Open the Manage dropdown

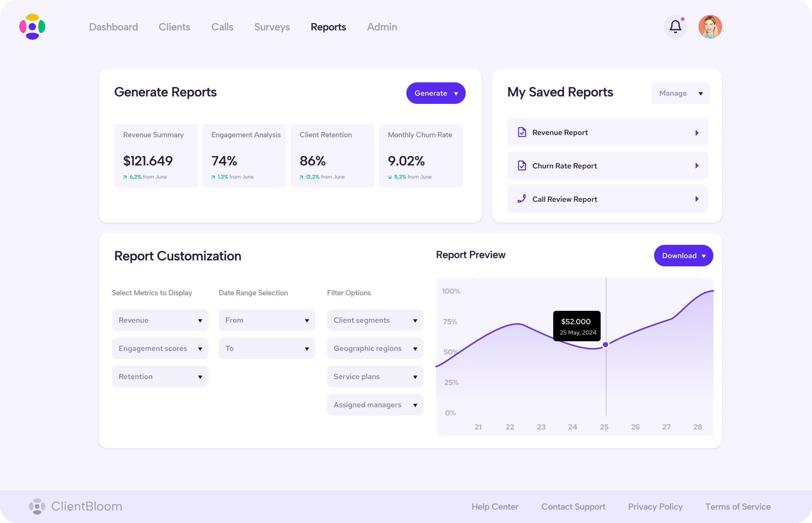(680, 93)
